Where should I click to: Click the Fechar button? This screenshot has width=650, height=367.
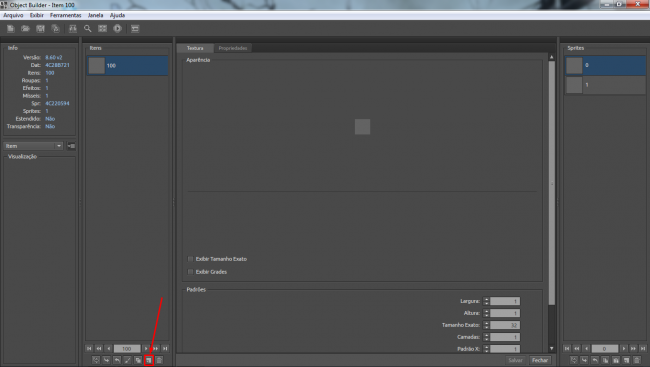click(540, 360)
